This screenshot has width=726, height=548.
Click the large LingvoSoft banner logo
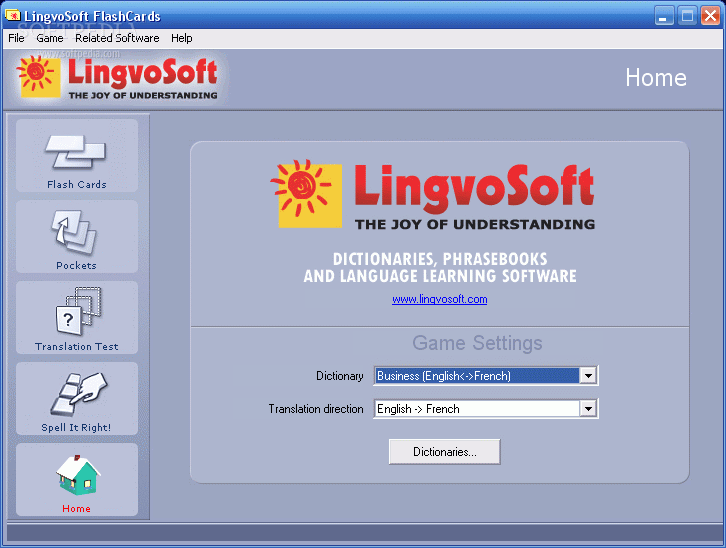[432, 195]
